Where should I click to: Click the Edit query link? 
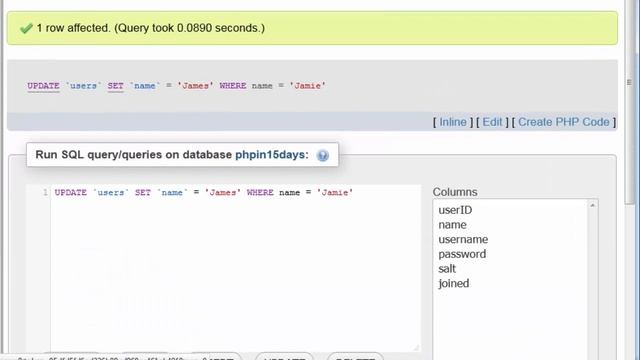click(492, 122)
